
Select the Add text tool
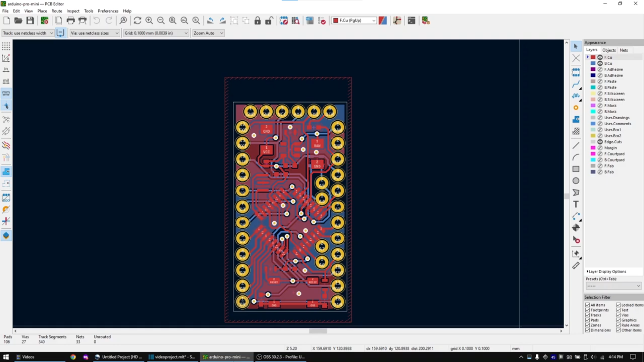[x=576, y=204]
